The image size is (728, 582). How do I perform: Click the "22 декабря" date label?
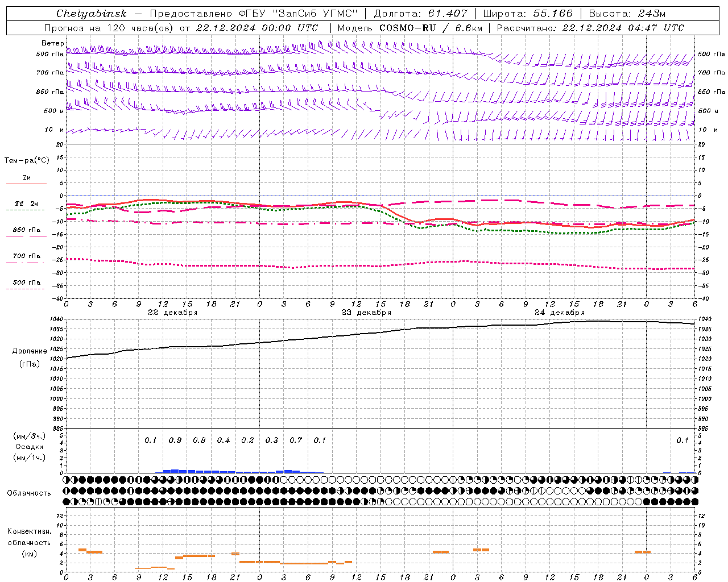172,313
